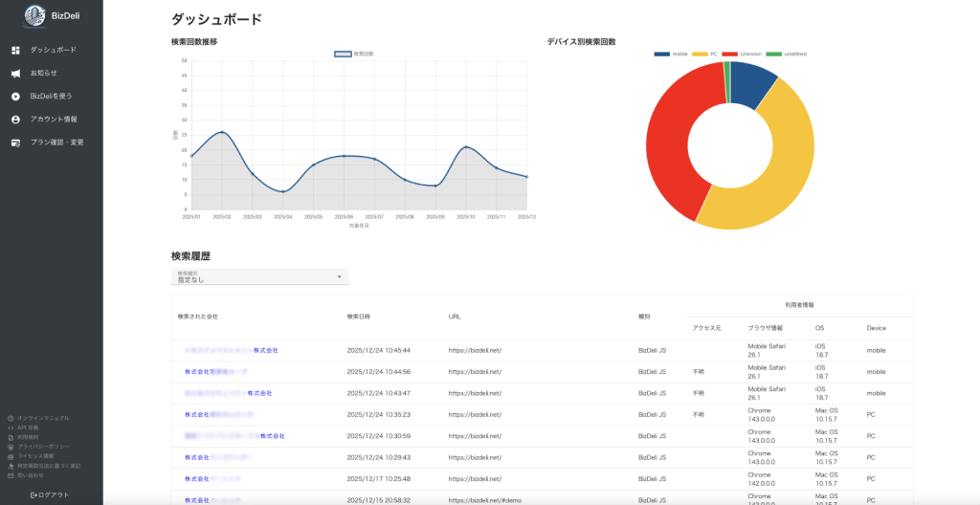Screen dimensions: 980x505
Task: Toggle the mobile legend in device chart
Action: [x=672, y=54]
